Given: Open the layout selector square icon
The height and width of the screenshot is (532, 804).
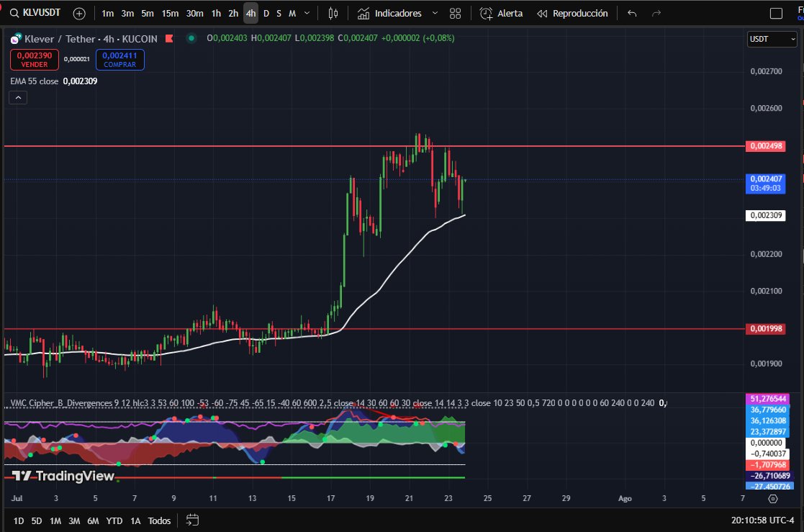Looking at the screenshot, I should coord(777,14).
